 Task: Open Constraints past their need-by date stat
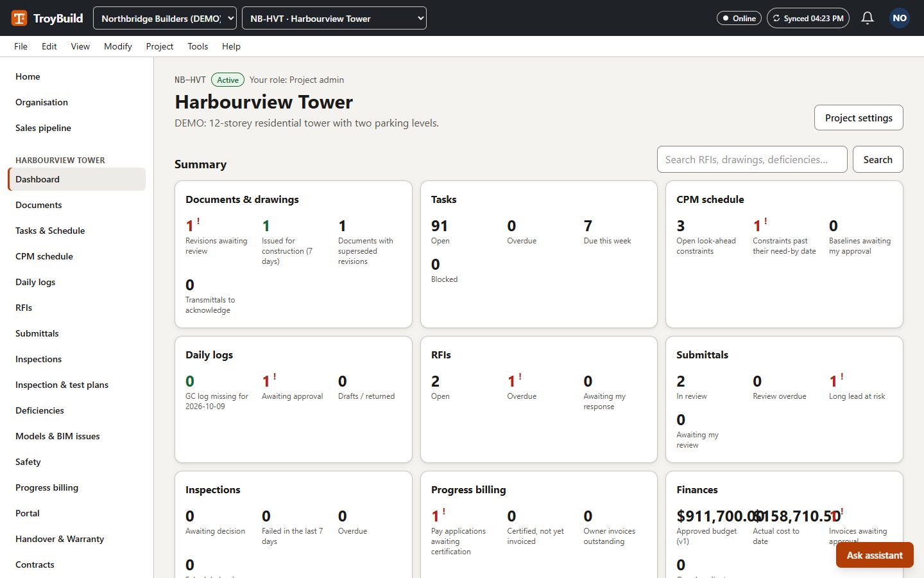pyautogui.click(x=785, y=236)
